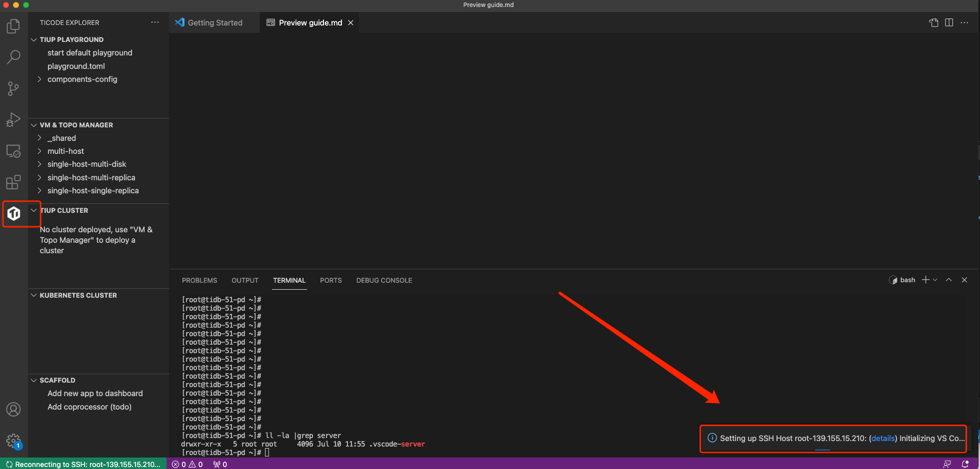Maximize the terminal panel size
Viewport: 980px width, 469px height.
point(948,280)
